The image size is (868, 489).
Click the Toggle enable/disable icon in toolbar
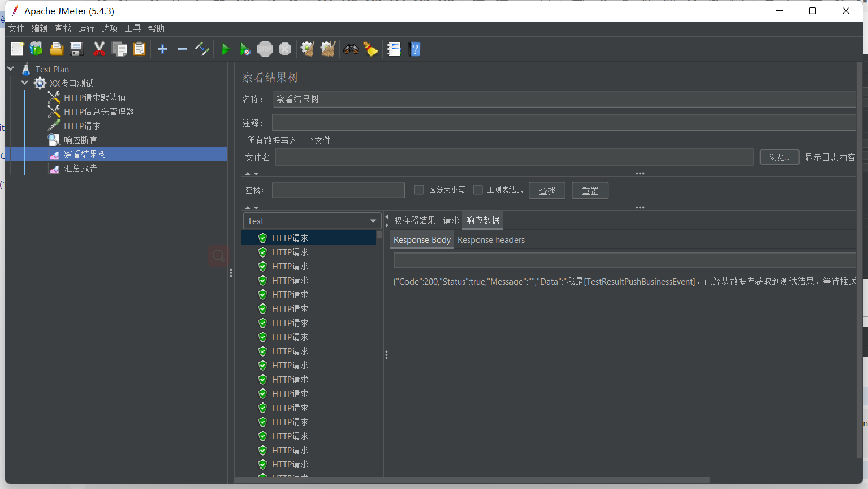click(202, 49)
